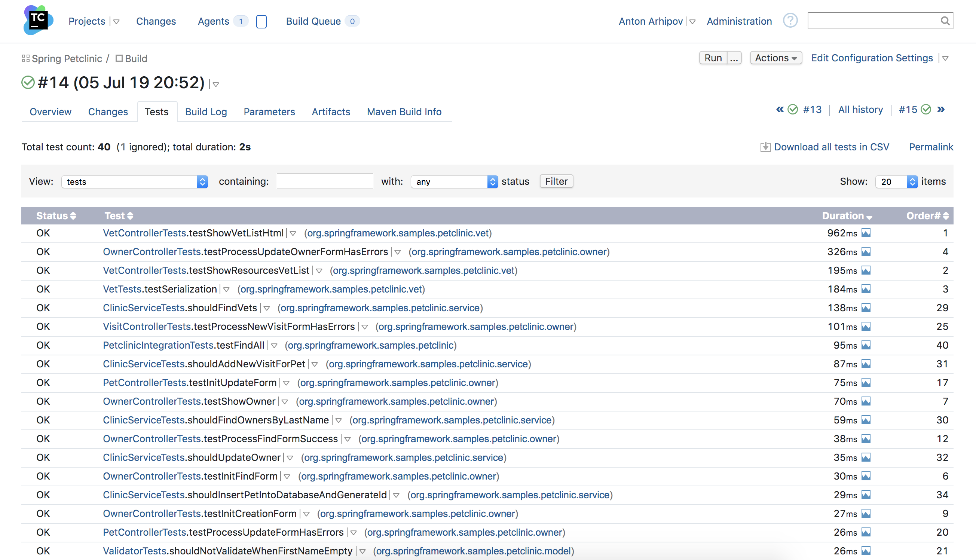
Task: Open the 'any' status select box
Action: point(454,181)
